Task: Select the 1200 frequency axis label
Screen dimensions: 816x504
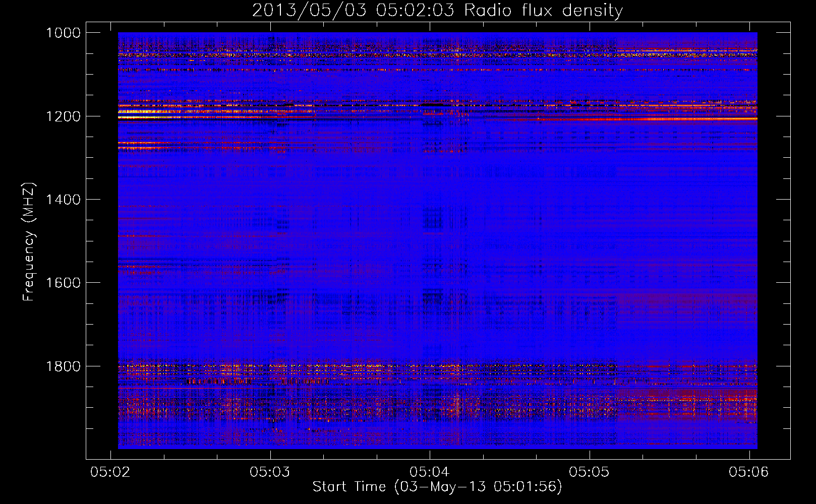Action: pyautogui.click(x=63, y=116)
